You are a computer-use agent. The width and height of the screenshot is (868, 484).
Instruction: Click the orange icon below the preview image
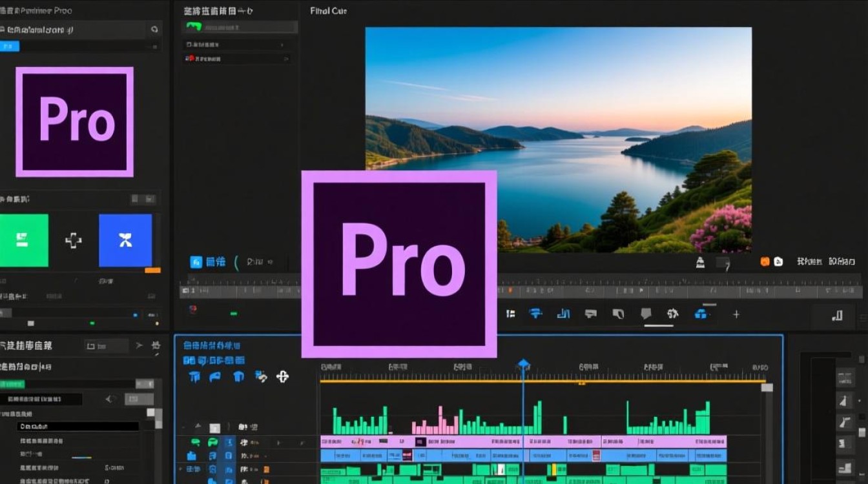pos(765,261)
